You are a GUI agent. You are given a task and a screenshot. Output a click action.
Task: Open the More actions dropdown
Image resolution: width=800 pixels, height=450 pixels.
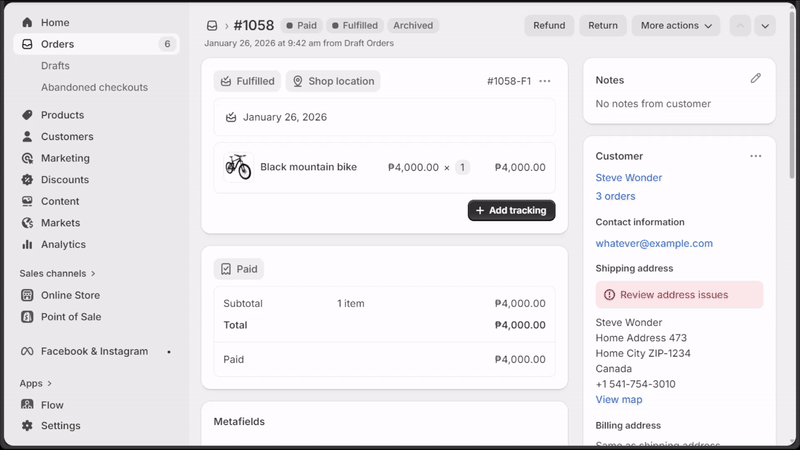coord(676,26)
